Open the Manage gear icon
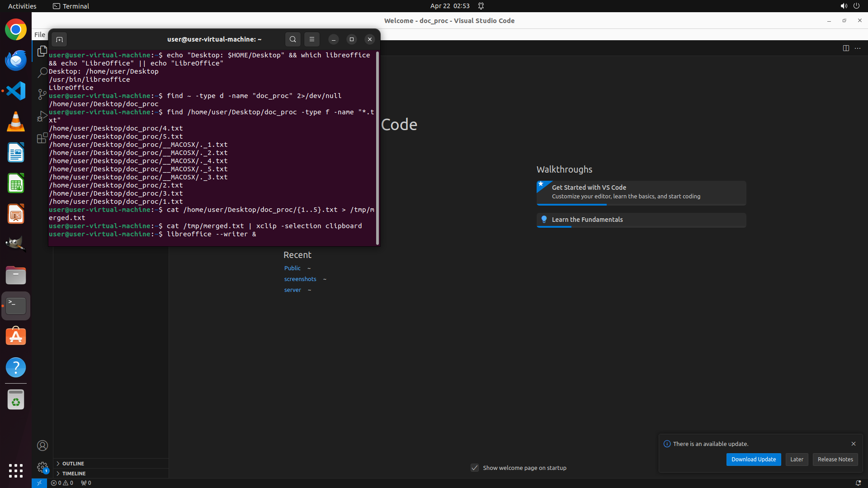 click(x=42, y=467)
